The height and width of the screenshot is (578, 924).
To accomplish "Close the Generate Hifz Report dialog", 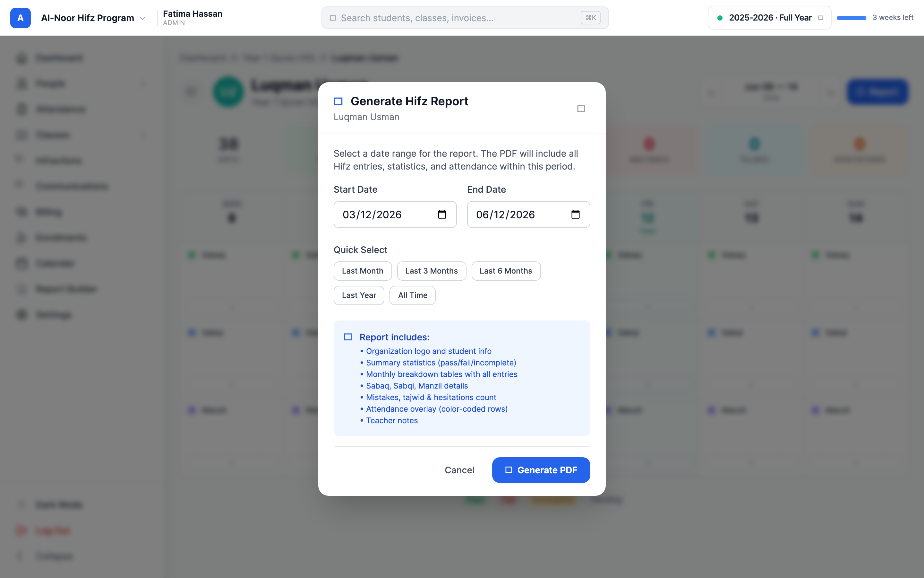I will [x=581, y=109].
